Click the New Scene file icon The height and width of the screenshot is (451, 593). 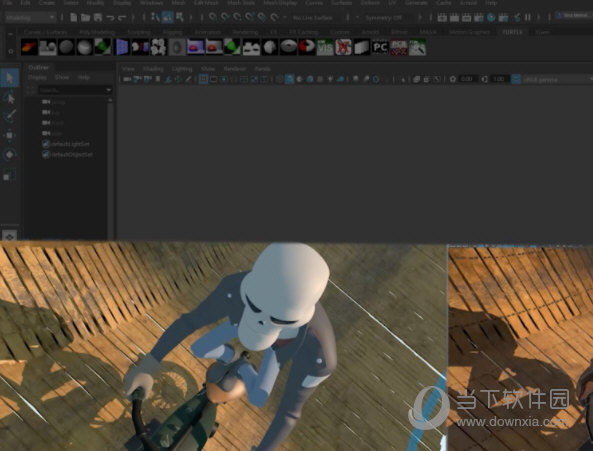click(x=74, y=17)
